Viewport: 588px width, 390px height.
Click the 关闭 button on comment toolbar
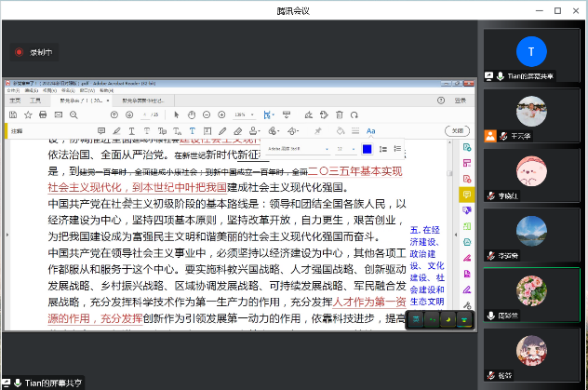[x=456, y=131]
